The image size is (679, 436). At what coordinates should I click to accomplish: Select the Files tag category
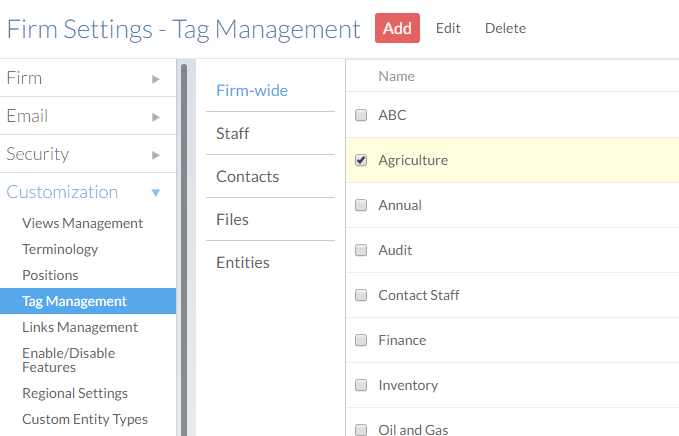click(x=232, y=219)
